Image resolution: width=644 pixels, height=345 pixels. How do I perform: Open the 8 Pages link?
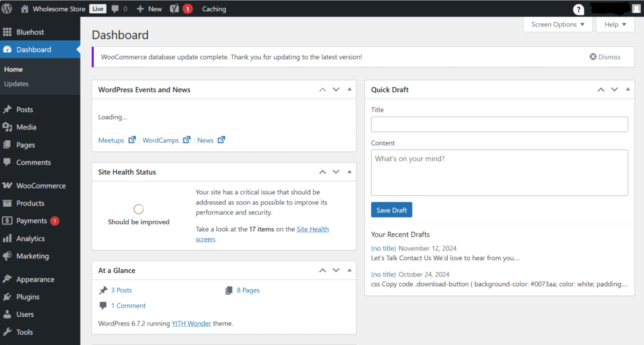click(x=248, y=290)
